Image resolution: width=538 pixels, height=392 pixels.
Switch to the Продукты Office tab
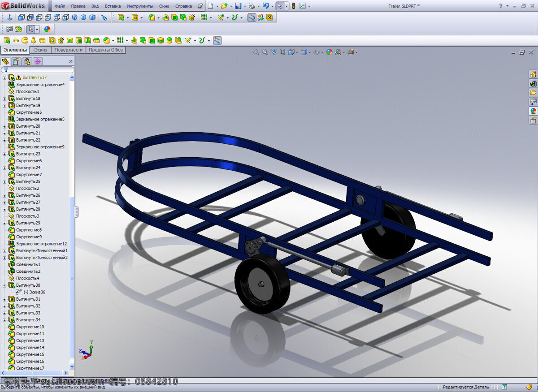(x=105, y=50)
